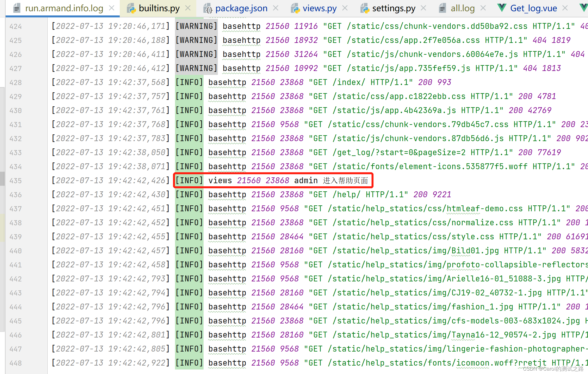The width and height of the screenshot is (588, 374).
Task: Click the Python icon on builtins.py tab
Action: click(x=132, y=8)
